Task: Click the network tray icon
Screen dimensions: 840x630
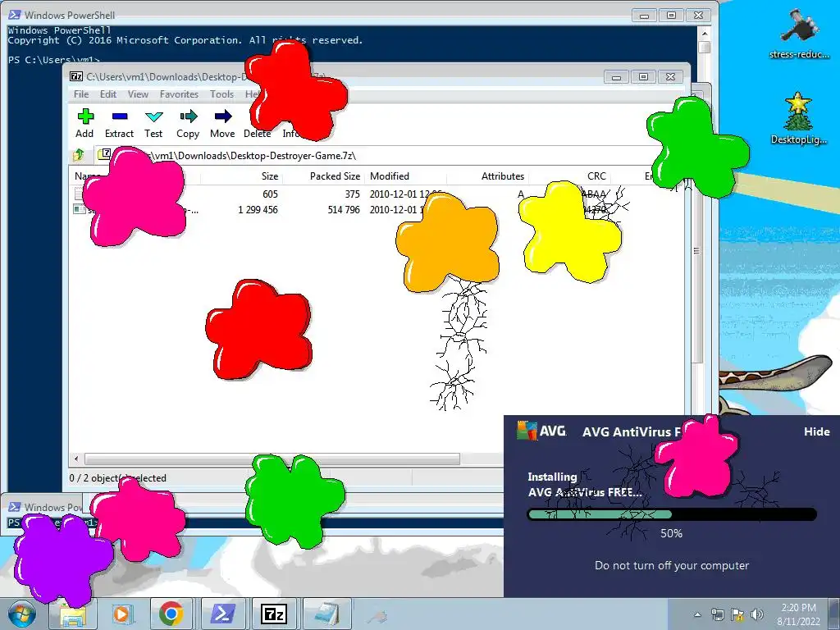Action: [x=717, y=614]
